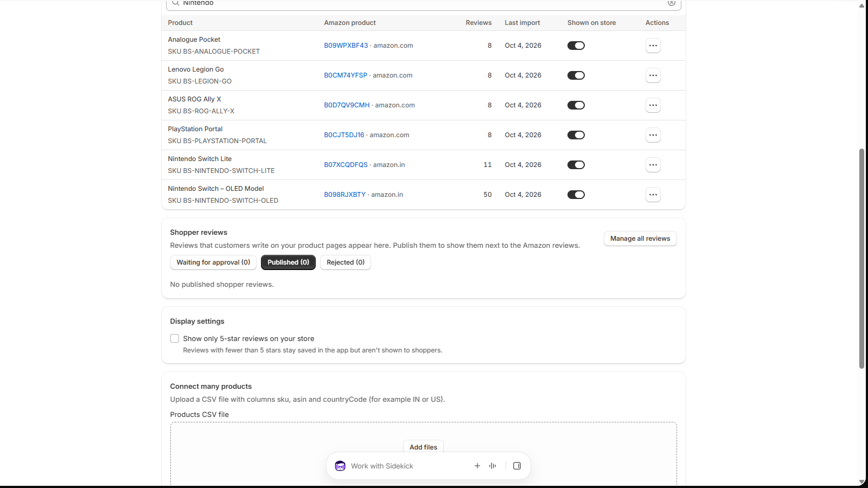The height and width of the screenshot is (488, 868).
Task: Toggle Shown on store for Nintendo Switch Lite
Action: (x=576, y=165)
